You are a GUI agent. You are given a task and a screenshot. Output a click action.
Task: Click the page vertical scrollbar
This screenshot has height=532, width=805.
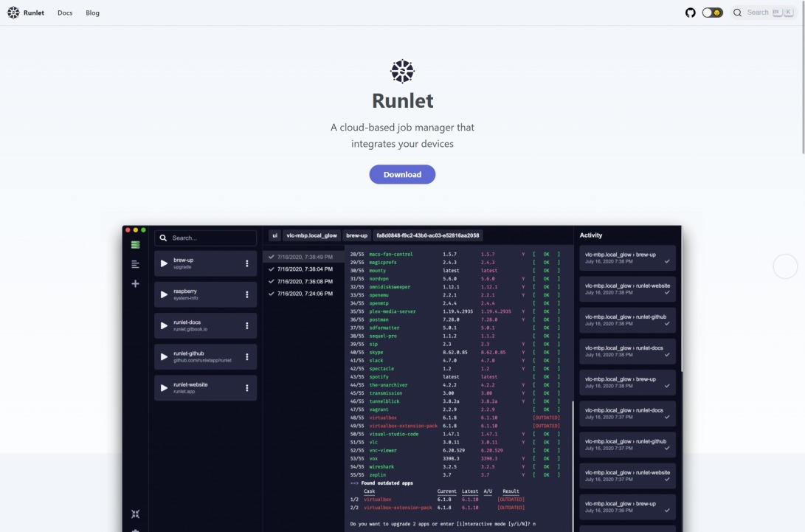pos(803,77)
